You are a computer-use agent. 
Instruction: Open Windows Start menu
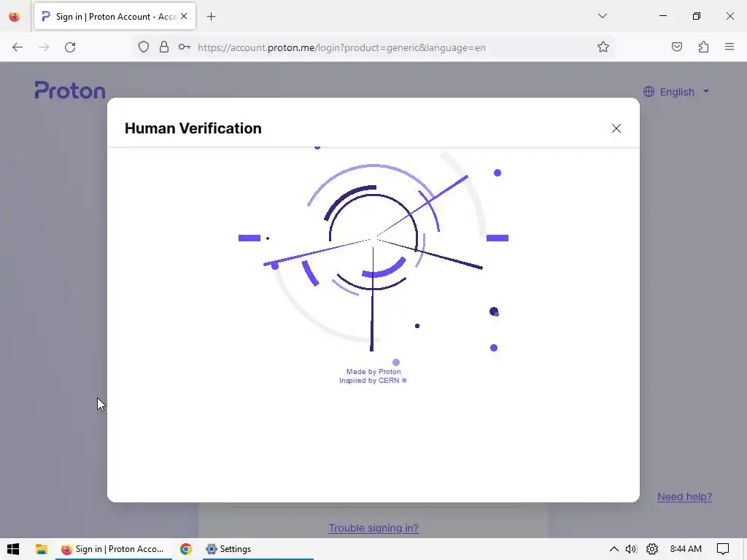click(13, 549)
